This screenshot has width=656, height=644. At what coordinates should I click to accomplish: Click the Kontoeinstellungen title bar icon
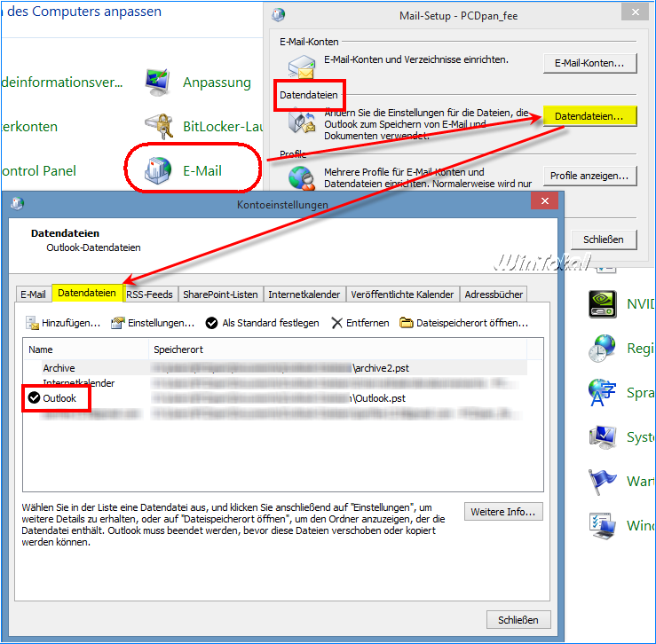coord(17,203)
